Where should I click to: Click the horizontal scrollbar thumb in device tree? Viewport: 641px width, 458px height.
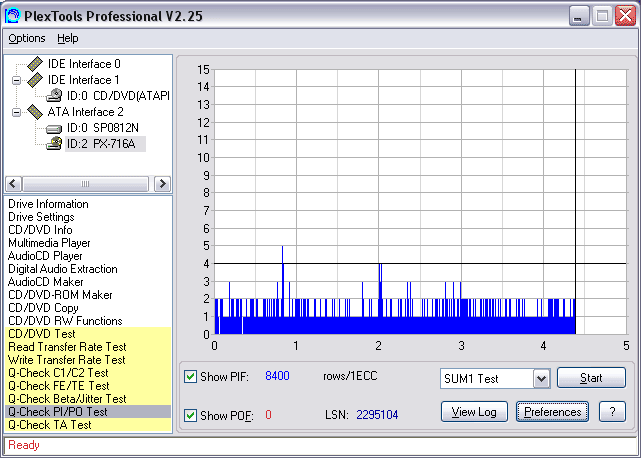pyautogui.click(x=85, y=184)
